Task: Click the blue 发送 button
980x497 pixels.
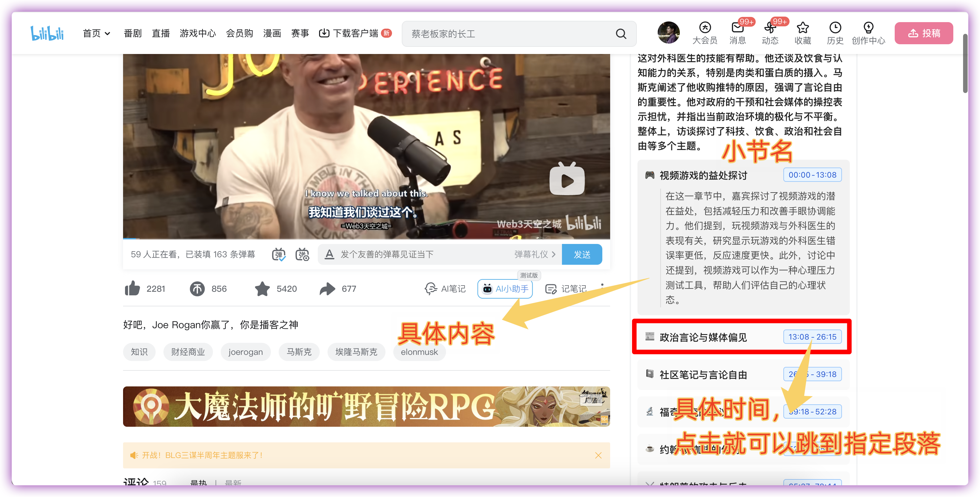Action: pos(582,254)
